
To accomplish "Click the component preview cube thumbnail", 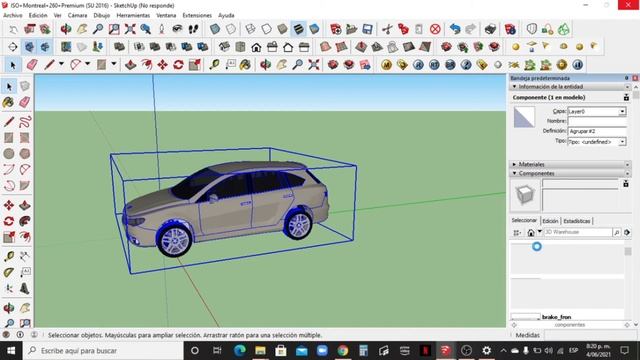I will [x=524, y=195].
